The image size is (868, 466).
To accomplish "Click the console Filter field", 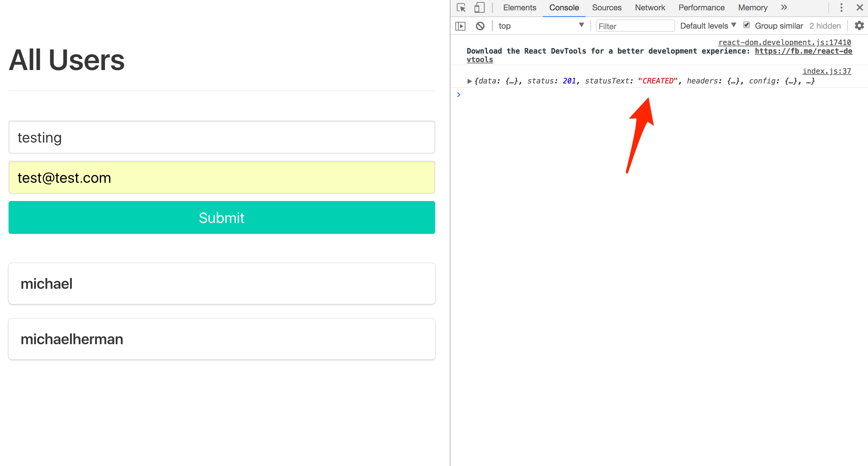I will (635, 26).
